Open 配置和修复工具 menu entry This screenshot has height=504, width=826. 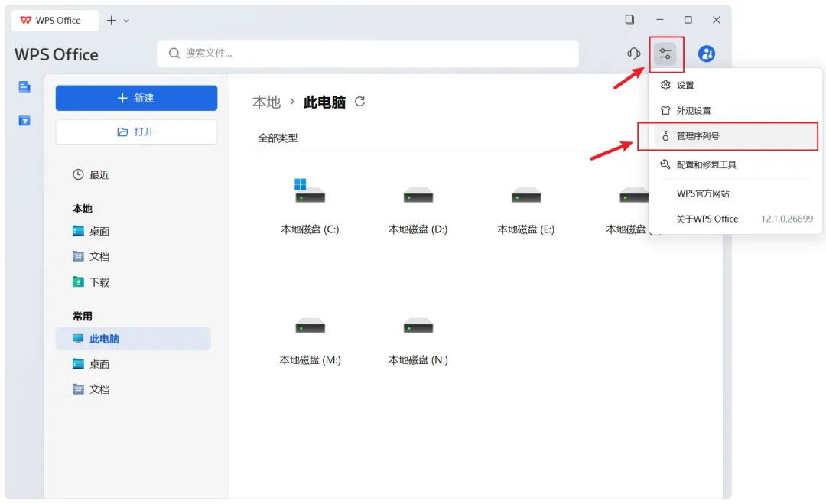tap(735, 165)
